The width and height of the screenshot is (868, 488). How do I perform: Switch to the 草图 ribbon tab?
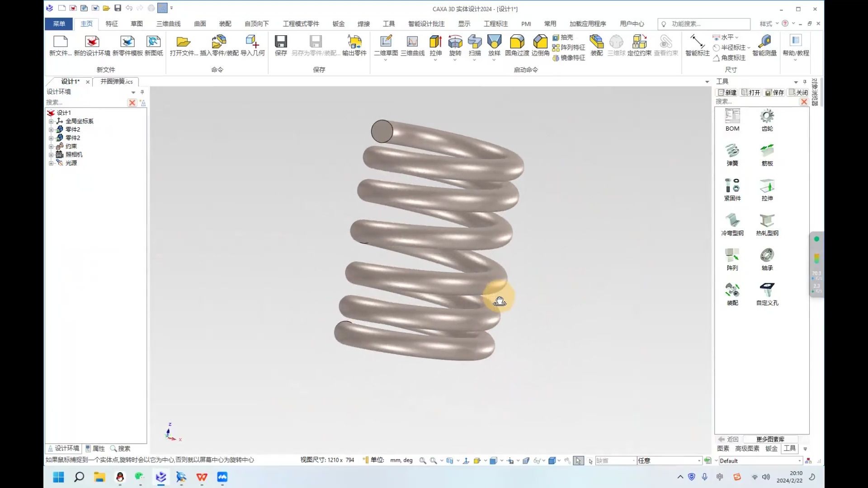(137, 23)
